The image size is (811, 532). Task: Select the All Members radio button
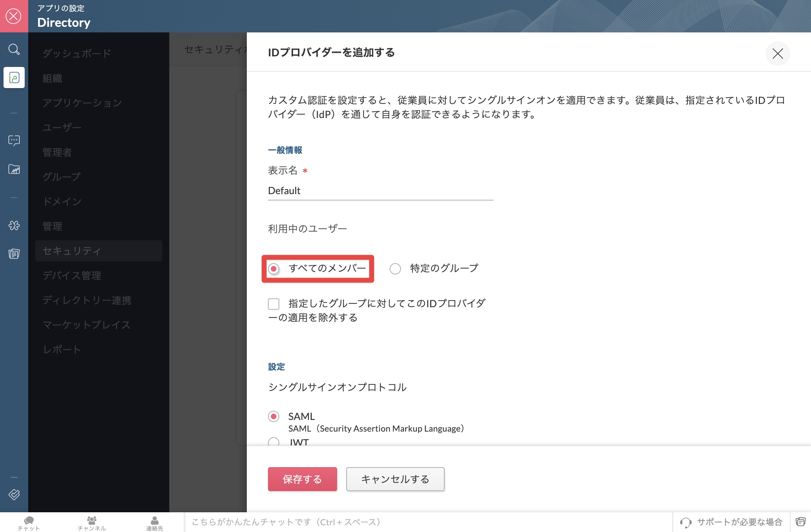point(274,269)
